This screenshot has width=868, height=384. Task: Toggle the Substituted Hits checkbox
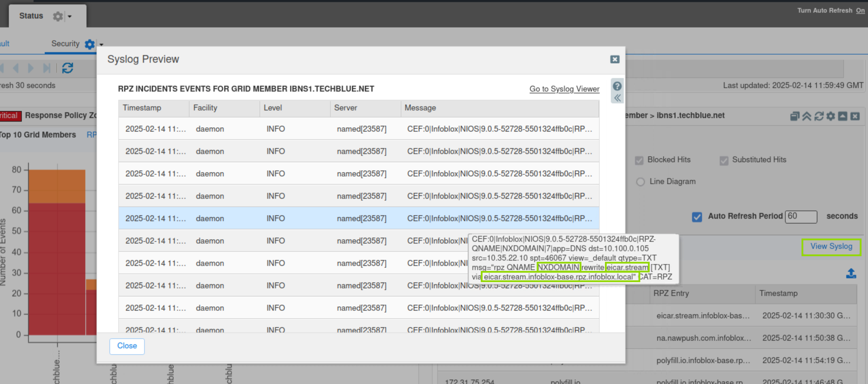coord(724,160)
